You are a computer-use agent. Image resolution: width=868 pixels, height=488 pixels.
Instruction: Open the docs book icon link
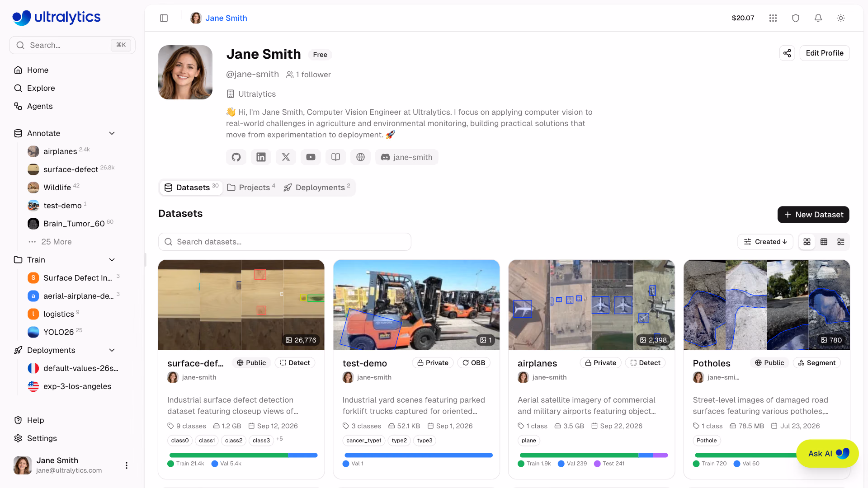pos(335,157)
